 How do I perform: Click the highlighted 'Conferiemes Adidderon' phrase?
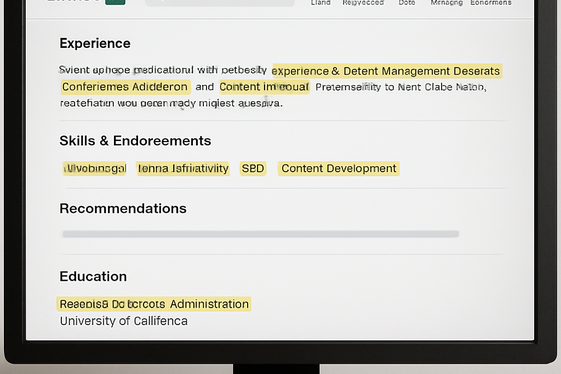coord(125,87)
